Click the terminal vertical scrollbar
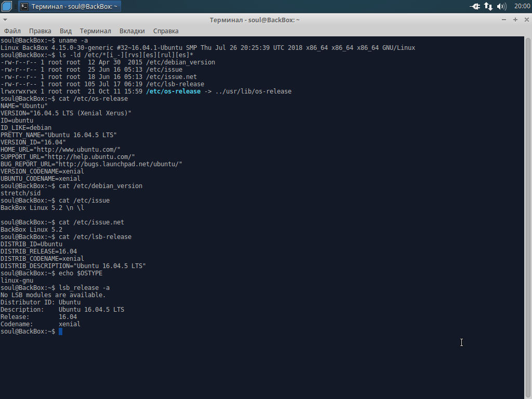 tap(528, 217)
